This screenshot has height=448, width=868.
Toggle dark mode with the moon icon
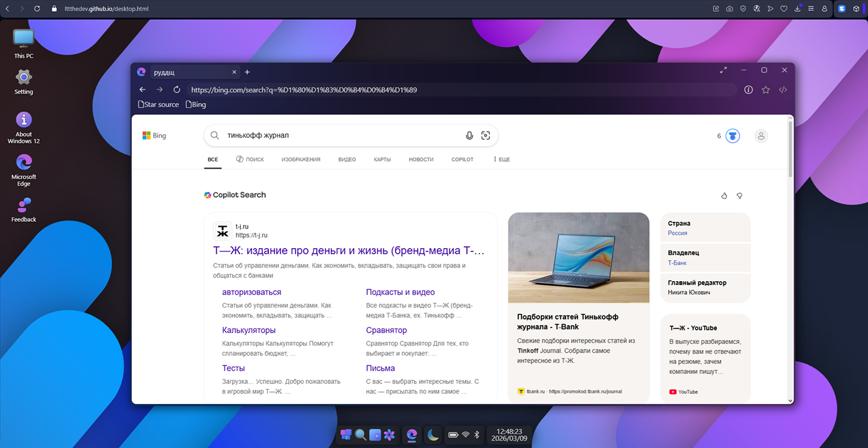point(433,435)
